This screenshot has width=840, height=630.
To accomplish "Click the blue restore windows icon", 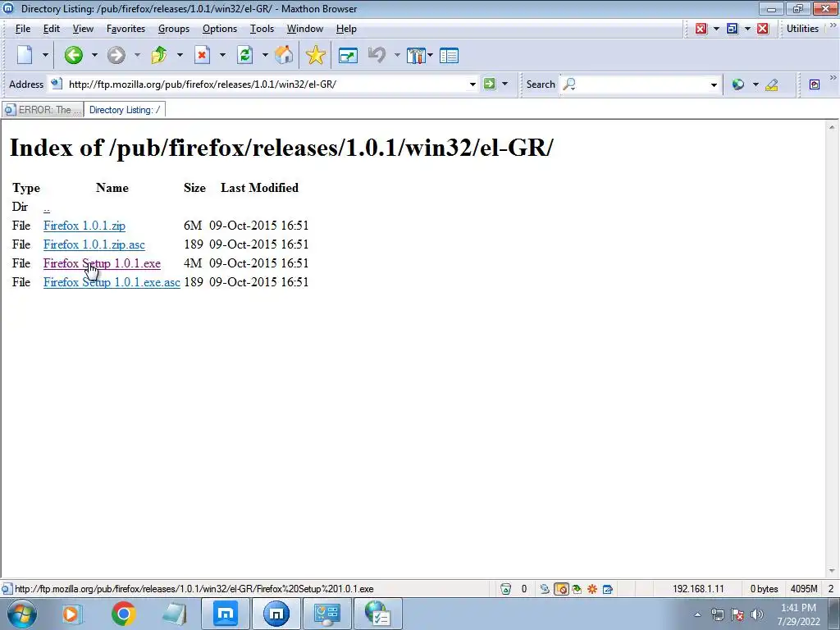I will pos(733,29).
